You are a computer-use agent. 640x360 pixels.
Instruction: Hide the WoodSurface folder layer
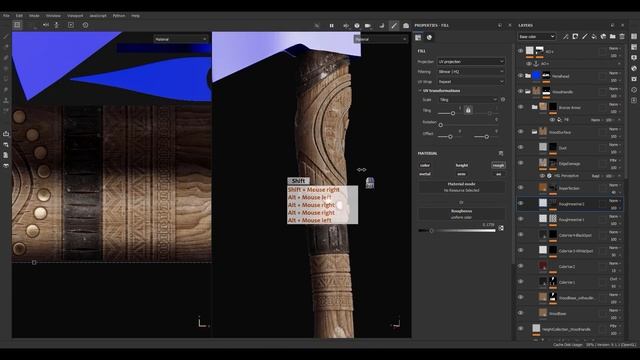520,131
